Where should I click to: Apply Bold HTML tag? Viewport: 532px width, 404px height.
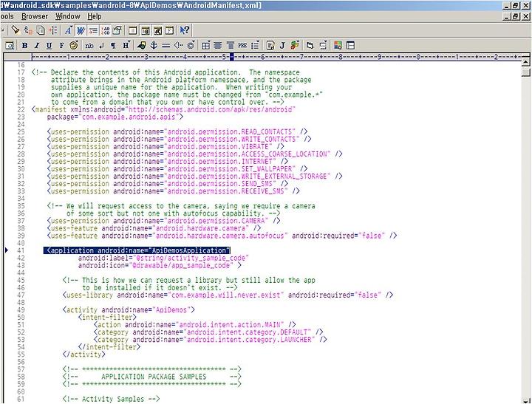pos(25,46)
